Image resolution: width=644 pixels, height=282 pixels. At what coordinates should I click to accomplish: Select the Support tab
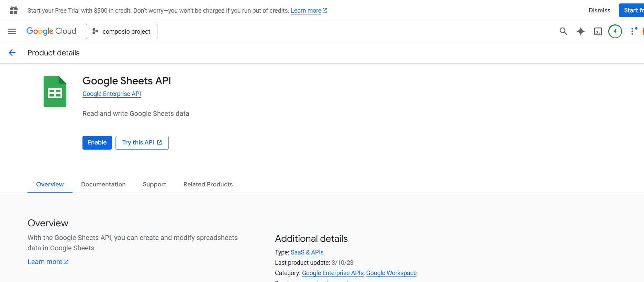154,184
